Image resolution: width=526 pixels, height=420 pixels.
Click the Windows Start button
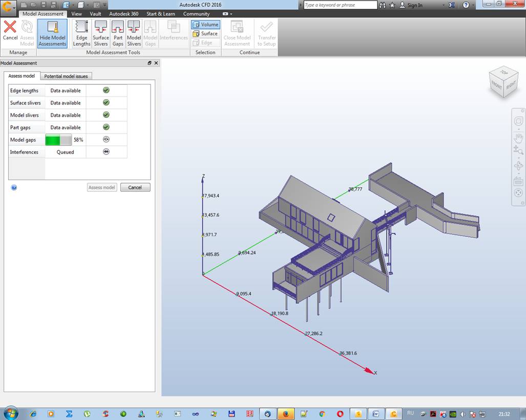coord(10,413)
